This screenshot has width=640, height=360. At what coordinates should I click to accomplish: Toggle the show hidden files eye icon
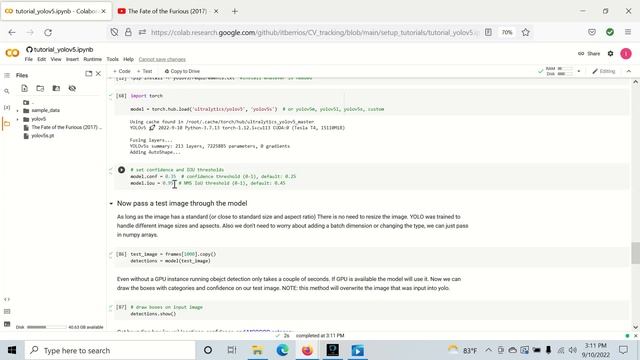(72, 88)
